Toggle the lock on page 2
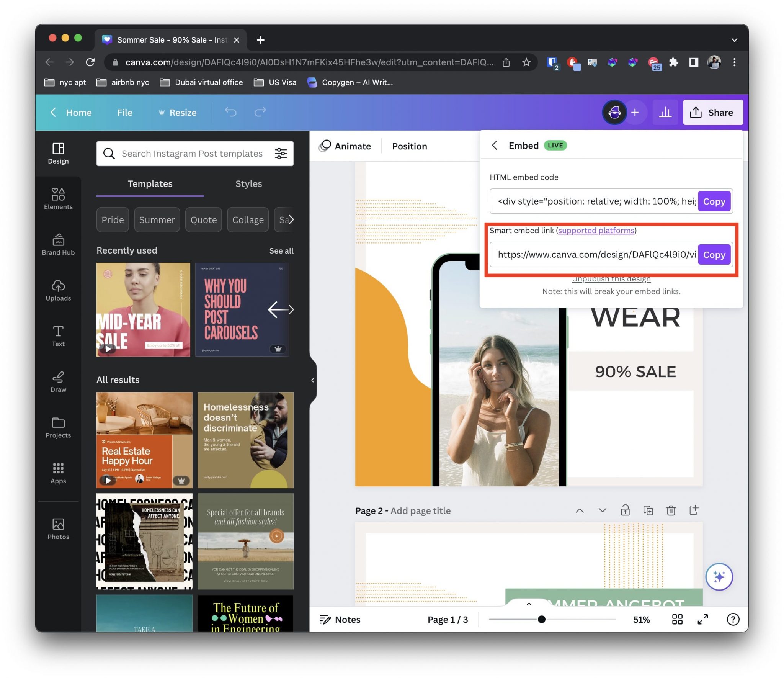 pos(625,510)
